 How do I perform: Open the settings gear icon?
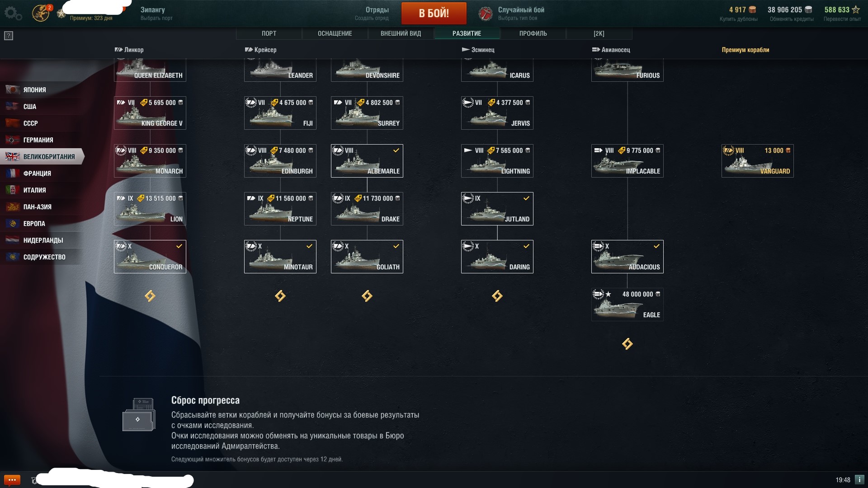click(13, 13)
